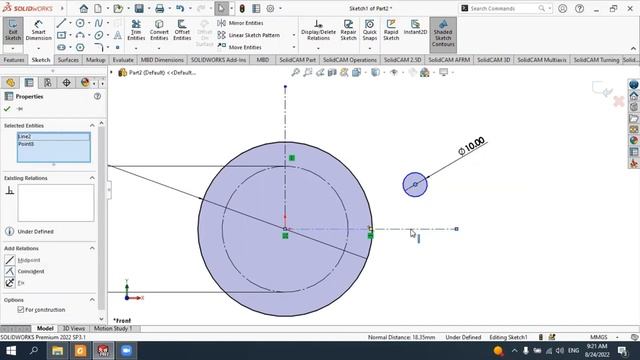Collapse the Selected Entities section
640x360 pixels.
click(92, 125)
